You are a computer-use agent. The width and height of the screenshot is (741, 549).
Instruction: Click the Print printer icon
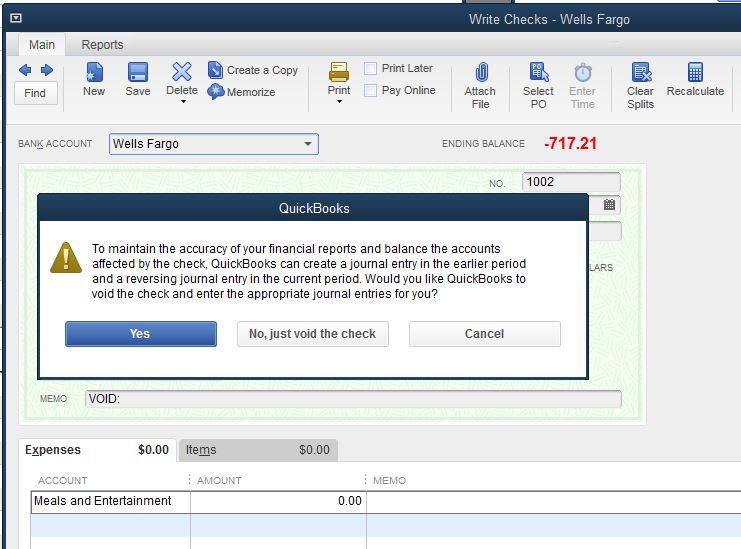[x=339, y=72]
